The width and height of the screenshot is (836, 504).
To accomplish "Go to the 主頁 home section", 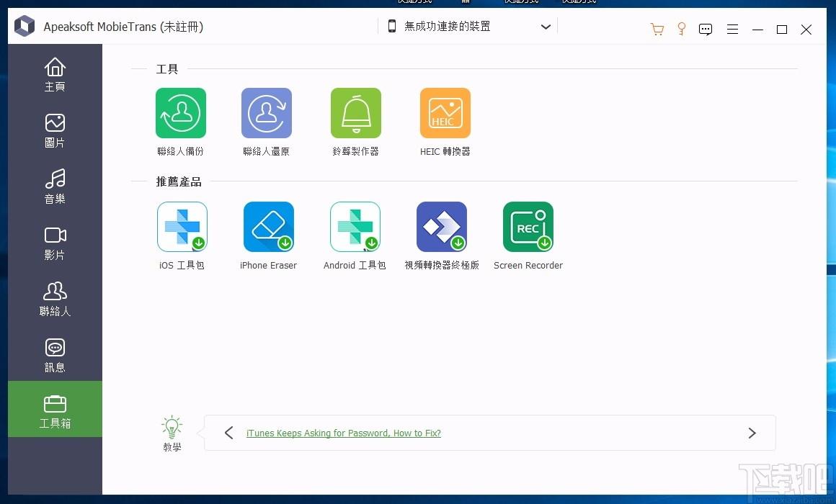I will (55, 74).
